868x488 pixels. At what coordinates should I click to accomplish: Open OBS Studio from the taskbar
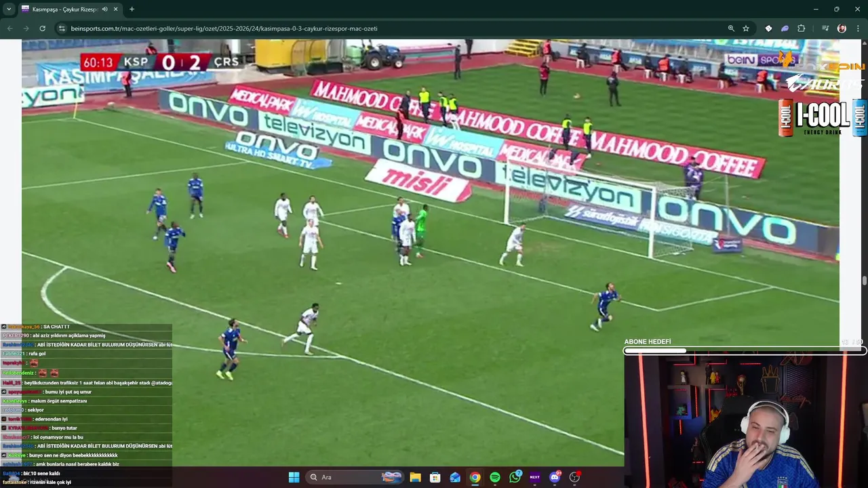click(x=574, y=477)
